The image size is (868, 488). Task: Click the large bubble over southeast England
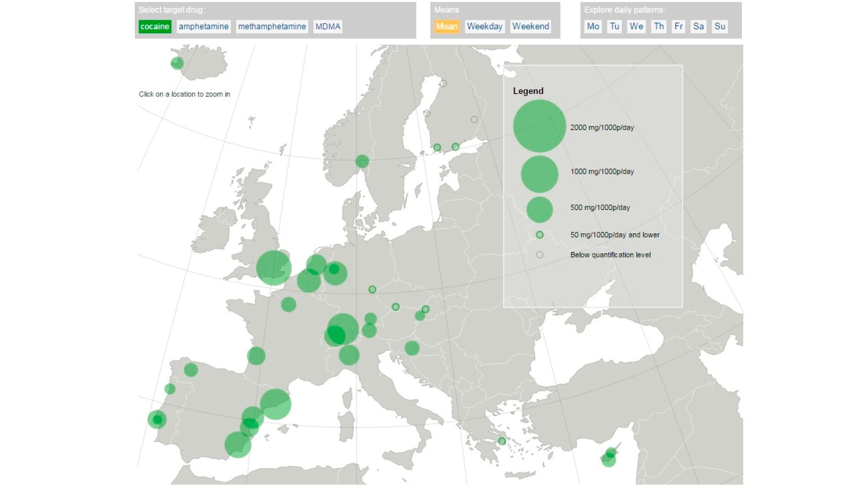pos(273,268)
